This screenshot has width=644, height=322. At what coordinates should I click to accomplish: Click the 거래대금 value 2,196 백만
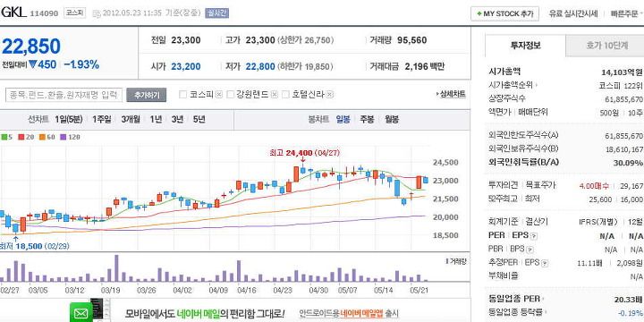coord(425,66)
